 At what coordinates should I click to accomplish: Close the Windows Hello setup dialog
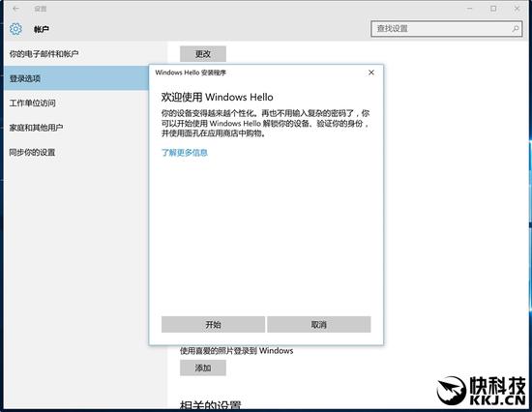371,73
